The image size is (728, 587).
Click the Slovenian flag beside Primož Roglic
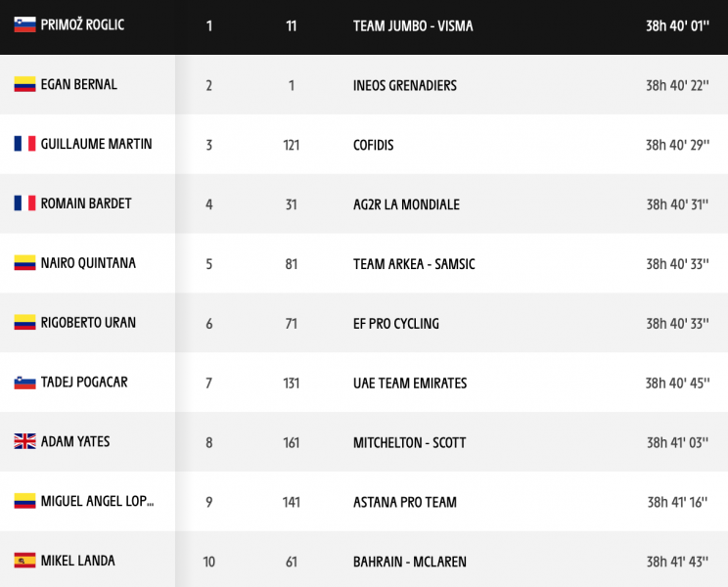pyautogui.click(x=24, y=24)
